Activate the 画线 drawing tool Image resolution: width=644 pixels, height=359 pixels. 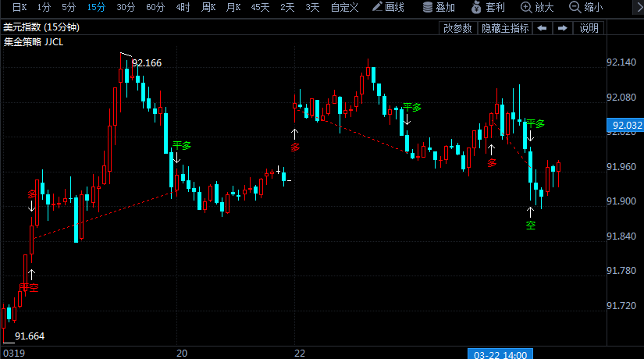tap(388, 7)
